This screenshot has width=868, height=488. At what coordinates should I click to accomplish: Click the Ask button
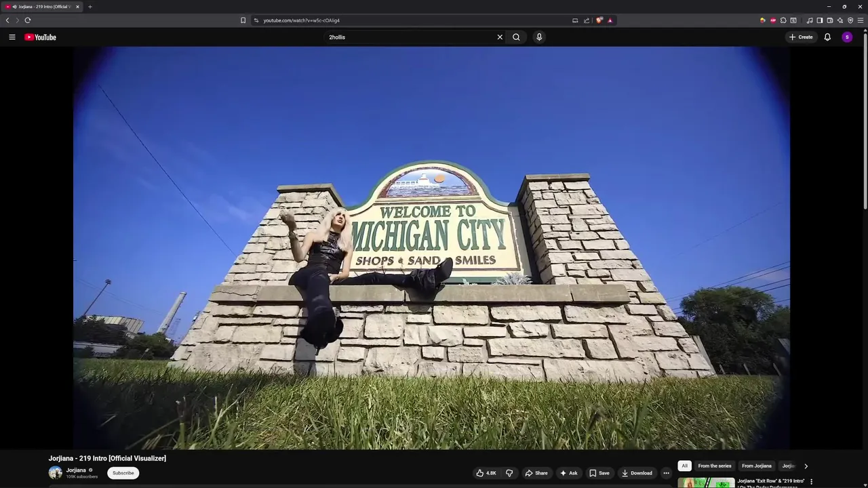tap(568, 473)
